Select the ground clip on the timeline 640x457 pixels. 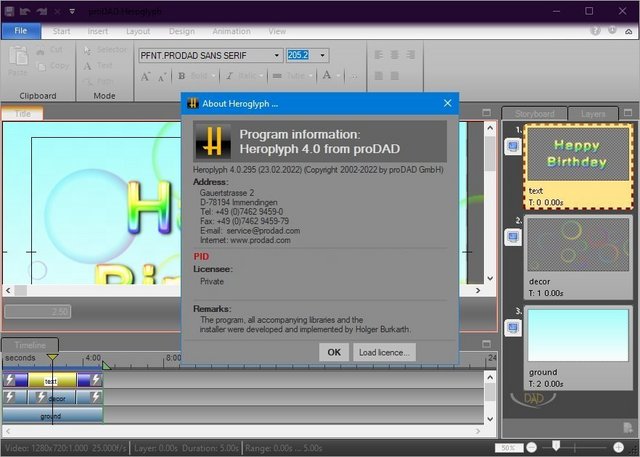click(x=52, y=416)
